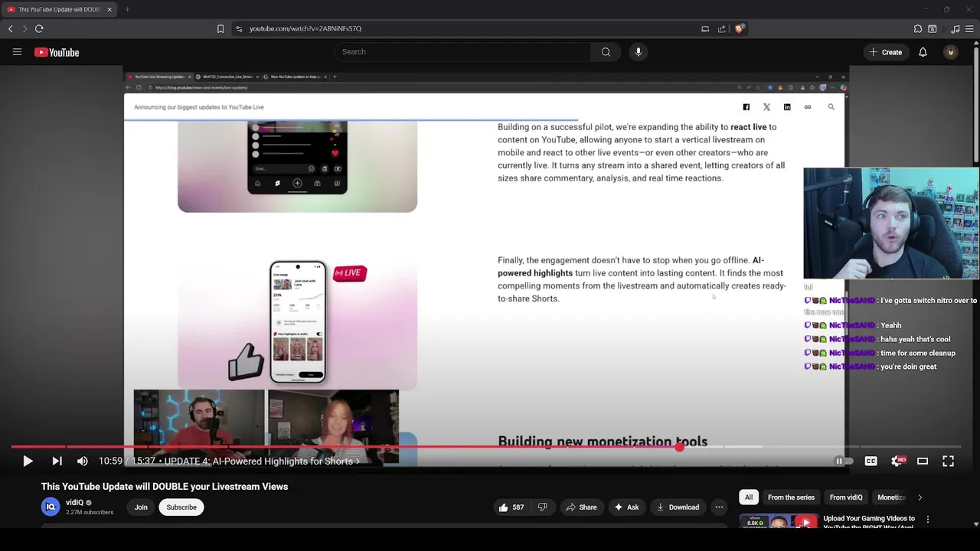Viewport: 980px width, 551px height.
Task: Start voice search with microphone icon
Action: tap(639, 52)
